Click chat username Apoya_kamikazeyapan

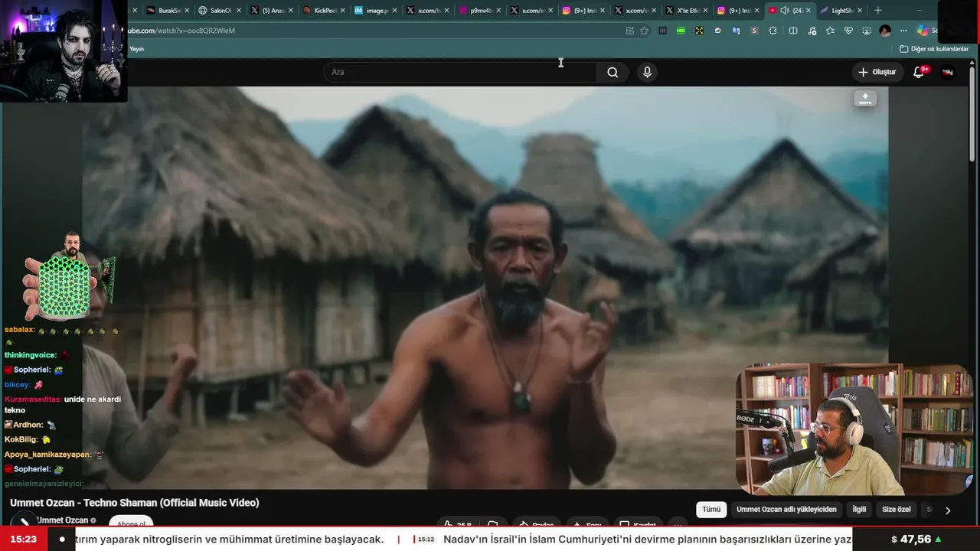point(47,455)
